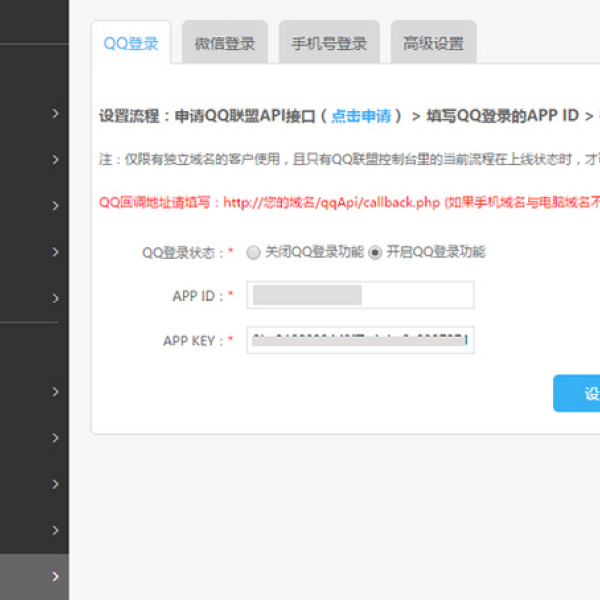Expand the second chevron in the upper sidebar group
Image resolution: width=600 pixels, height=600 pixels.
(x=56, y=160)
